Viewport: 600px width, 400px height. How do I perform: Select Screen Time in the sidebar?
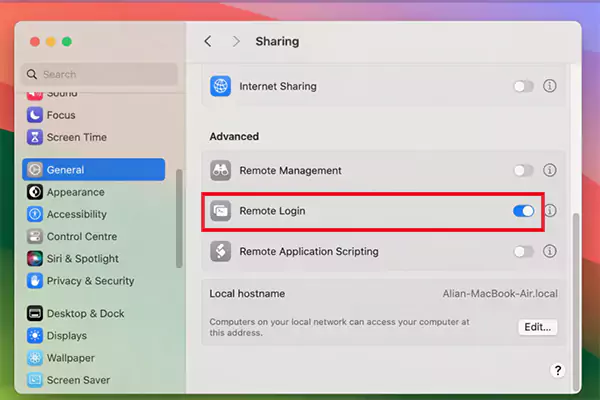pyautogui.click(x=93, y=137)
